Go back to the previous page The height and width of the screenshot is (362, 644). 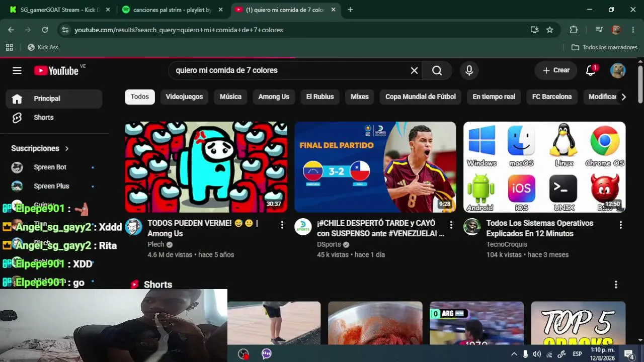[11, 30]
